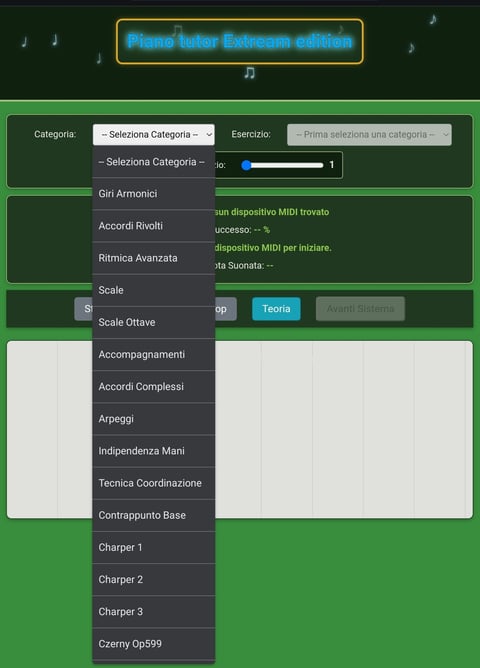
Task: Select Indipendenza Mani category
Action: pos(153,451)
